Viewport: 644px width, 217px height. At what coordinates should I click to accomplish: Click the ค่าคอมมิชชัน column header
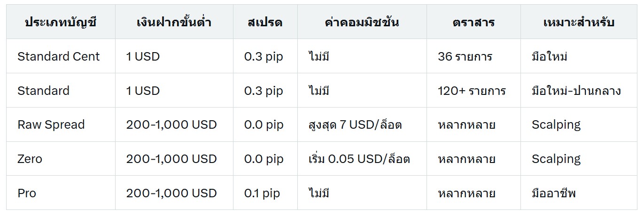(x=362, y=22)
